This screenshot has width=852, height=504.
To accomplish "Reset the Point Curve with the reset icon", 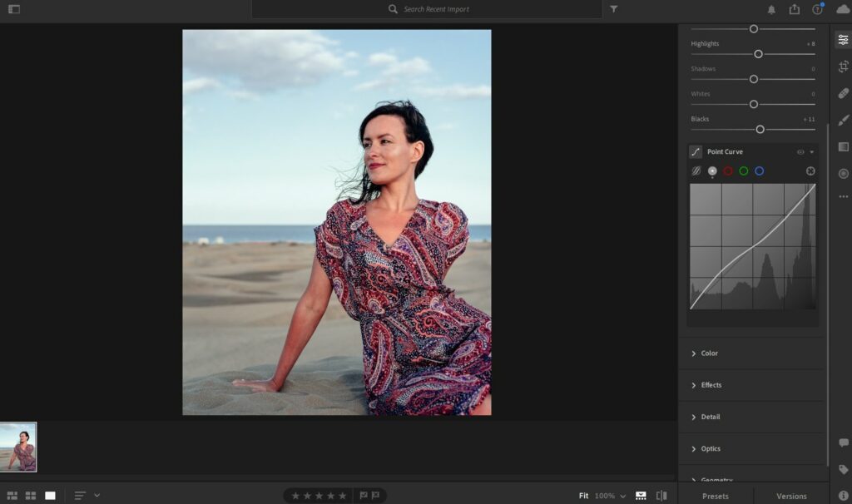I will click(809, 170).
